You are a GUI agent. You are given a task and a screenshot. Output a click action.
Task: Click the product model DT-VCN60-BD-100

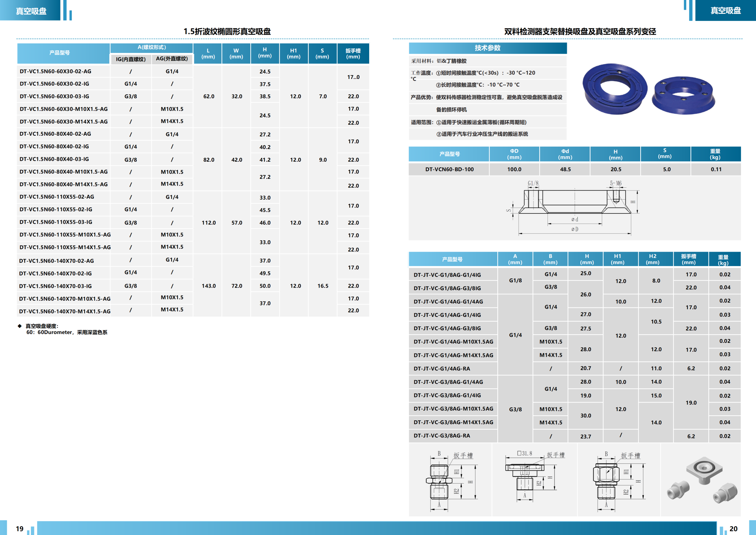pyautogui.click(x=449, y=169)
